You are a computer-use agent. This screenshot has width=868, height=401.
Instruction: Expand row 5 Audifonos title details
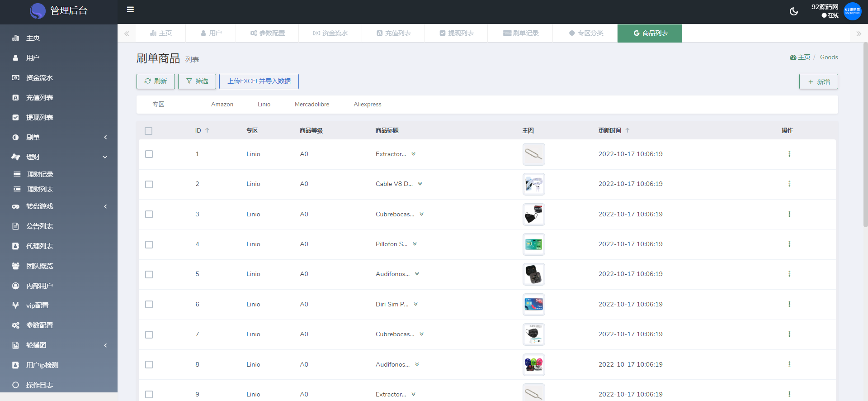(417, 274)
